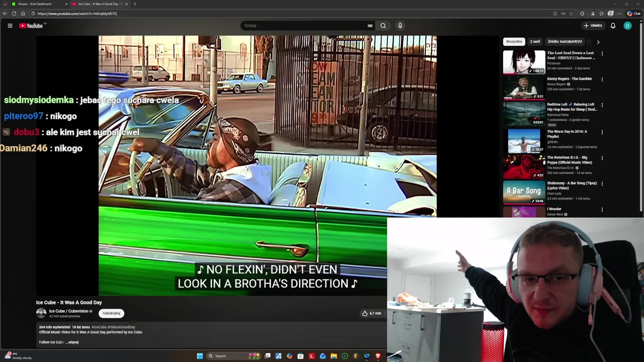Open the tab search dropdown arrow
Viewport: 644px width, 362px height.
[5, 4]
